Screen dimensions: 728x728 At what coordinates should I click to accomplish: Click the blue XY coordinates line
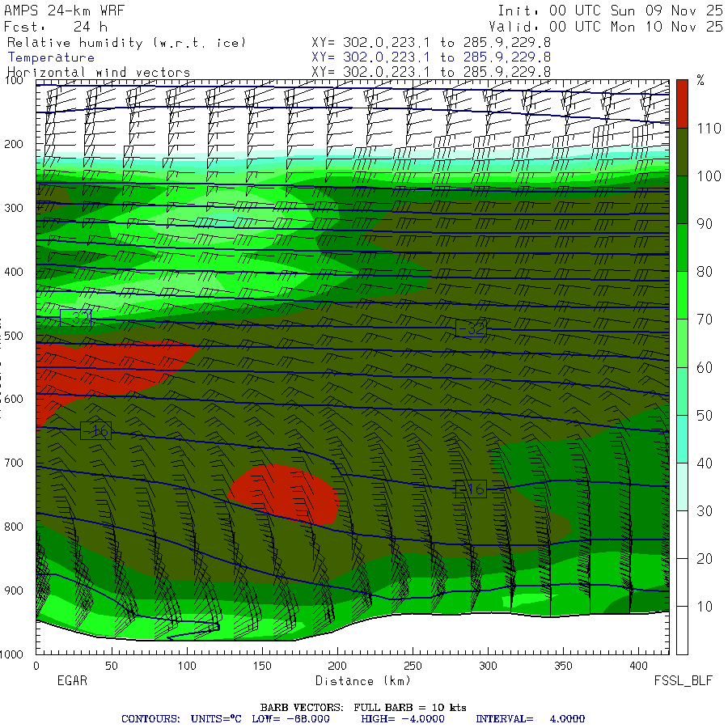tap(431, 57)
